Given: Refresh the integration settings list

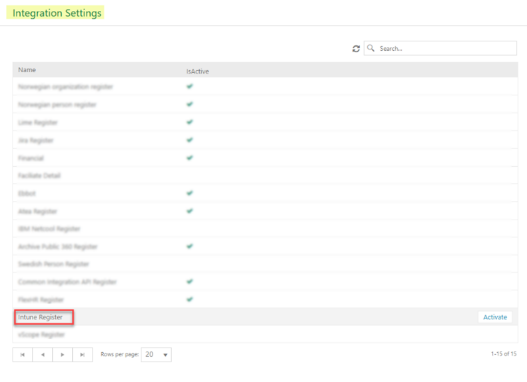Looking at the screenshot, I should [356, 49].
